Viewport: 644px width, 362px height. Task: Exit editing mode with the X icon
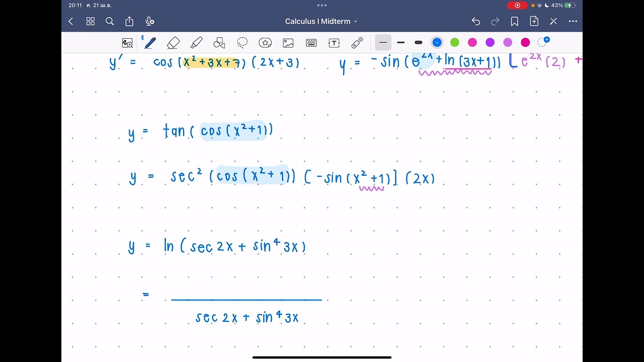553,21
